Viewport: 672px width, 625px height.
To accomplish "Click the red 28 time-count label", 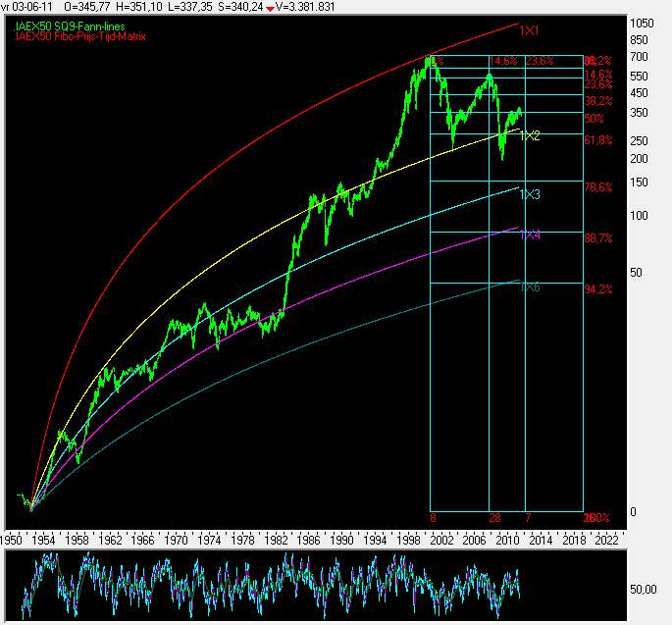I will [494, 517].
